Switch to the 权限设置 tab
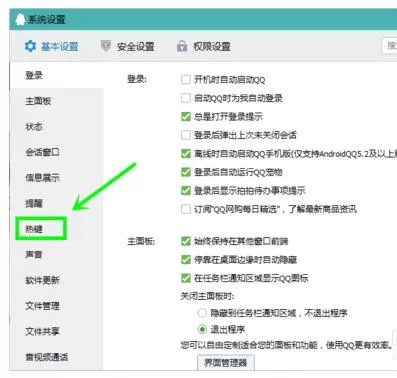 click(x=204, y=46)
